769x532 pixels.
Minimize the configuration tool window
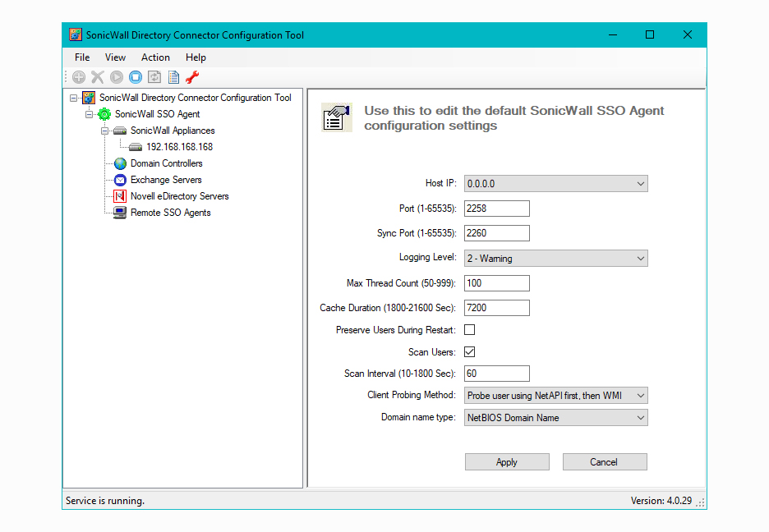613,34
